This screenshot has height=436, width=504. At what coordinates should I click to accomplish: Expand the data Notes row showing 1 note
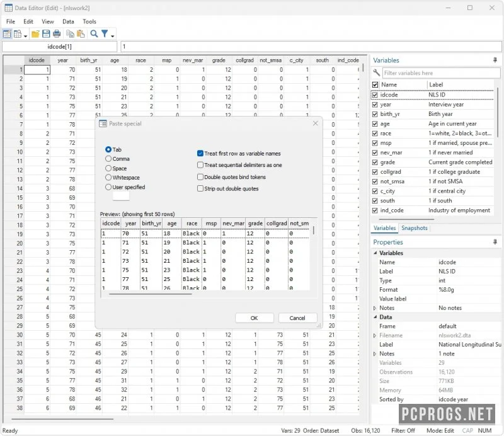375,353
